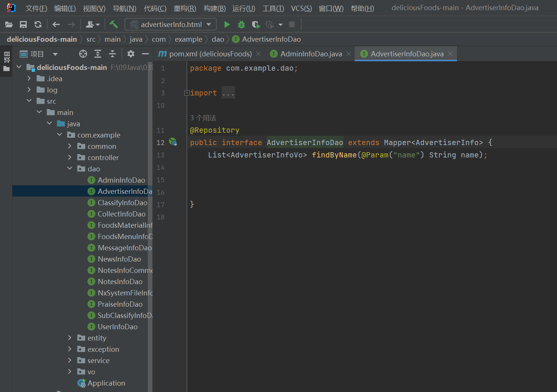Collapse all in project tree
The width and height of the screenshot is (557, 392).
(x=112, y=54)
